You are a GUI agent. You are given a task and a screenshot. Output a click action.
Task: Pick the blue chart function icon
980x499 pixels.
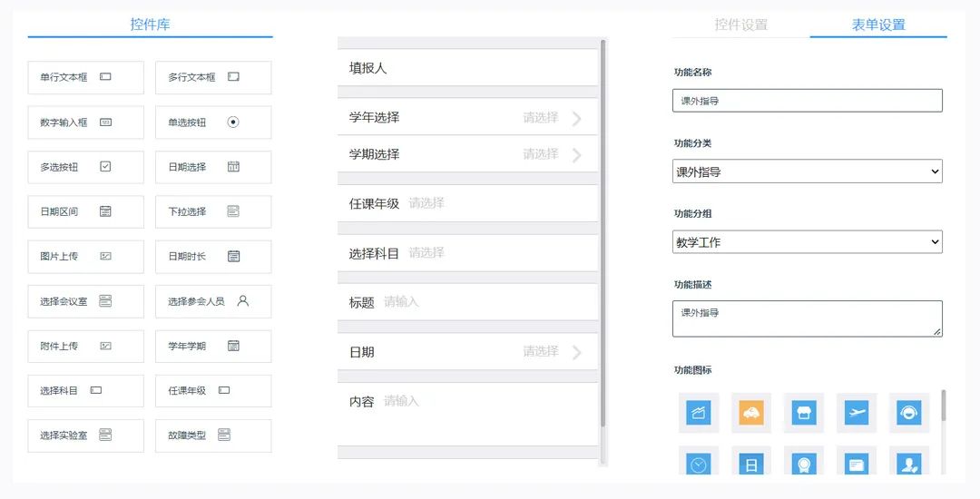click(698, 413)
